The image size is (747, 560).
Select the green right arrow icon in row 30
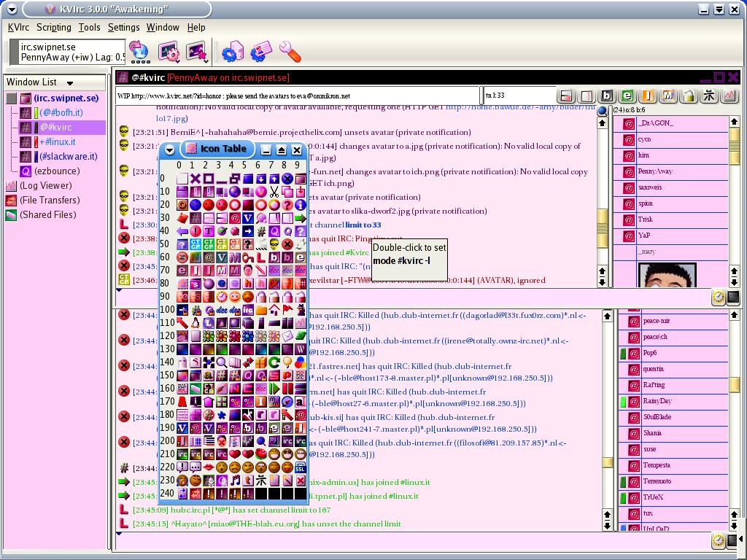300,218
